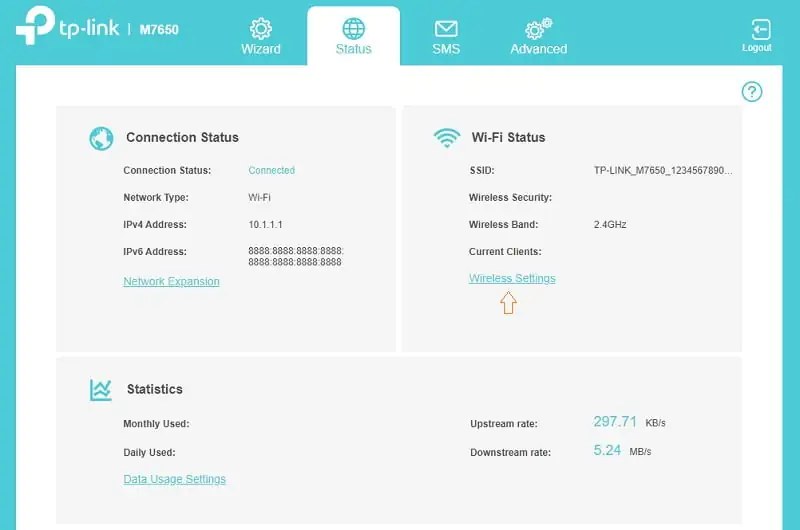The image size is (800, 530).
Task: Click the M7650 model name
Action: pyautogui.click(x=159, y=30)
